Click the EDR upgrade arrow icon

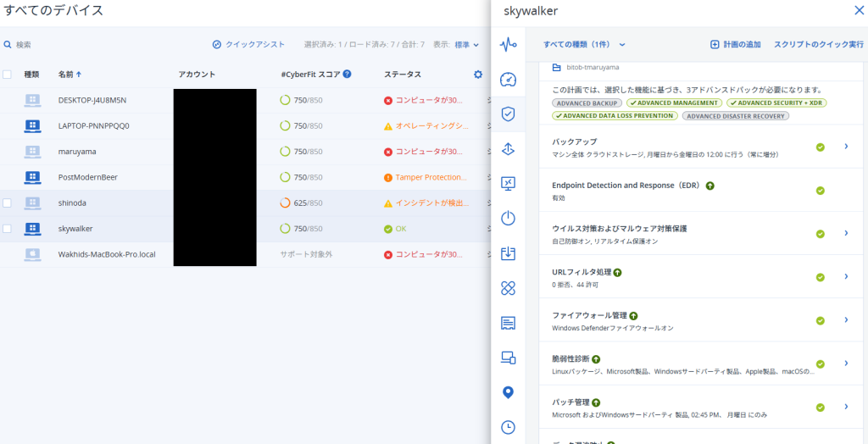pyautogui.click(x=710, y=186)
